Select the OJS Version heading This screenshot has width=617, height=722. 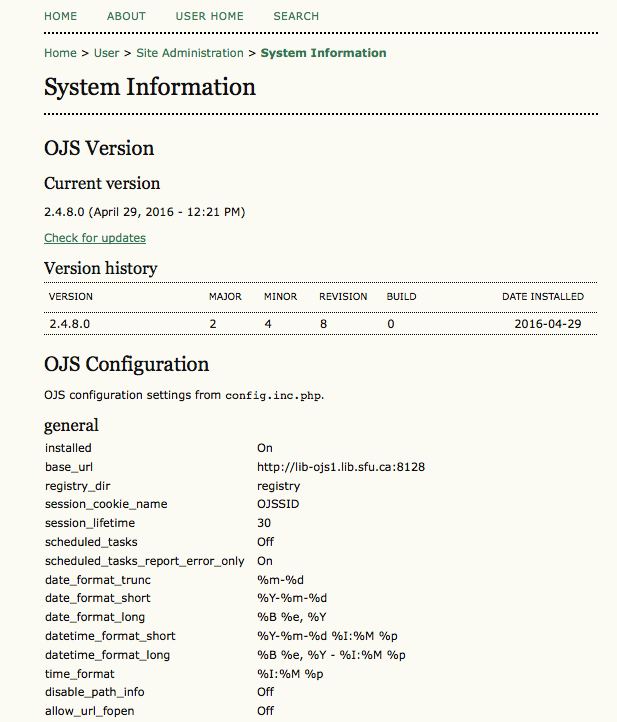pyautogui.click(x=99, y=148)
